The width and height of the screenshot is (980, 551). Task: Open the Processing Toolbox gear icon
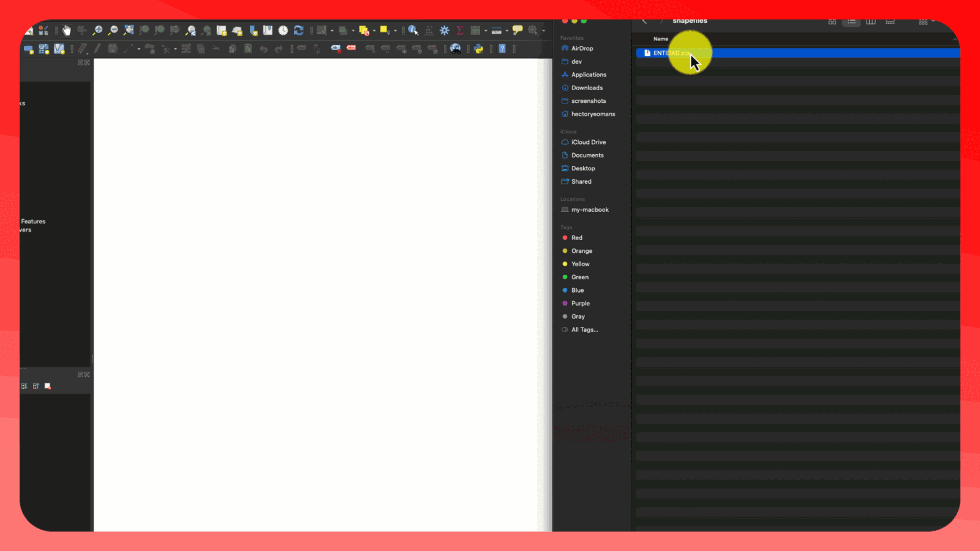pyautogui.click(x=445, y=30)
